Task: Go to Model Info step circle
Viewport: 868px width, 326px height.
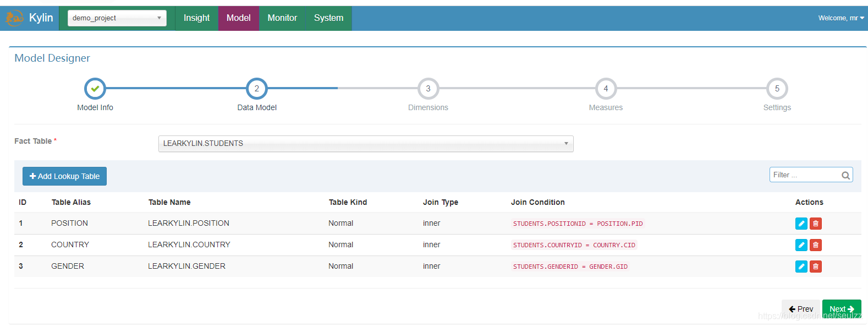Action: pos(95,88)
